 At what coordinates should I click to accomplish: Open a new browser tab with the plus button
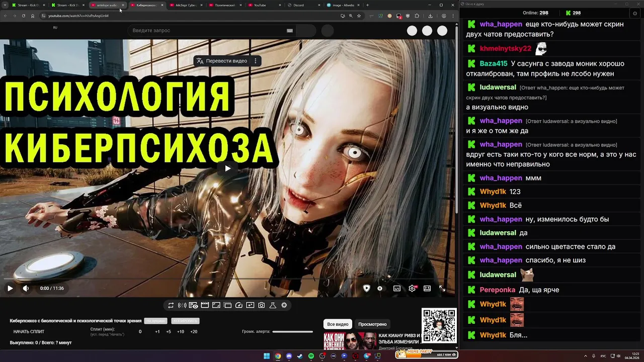[367, 5]
